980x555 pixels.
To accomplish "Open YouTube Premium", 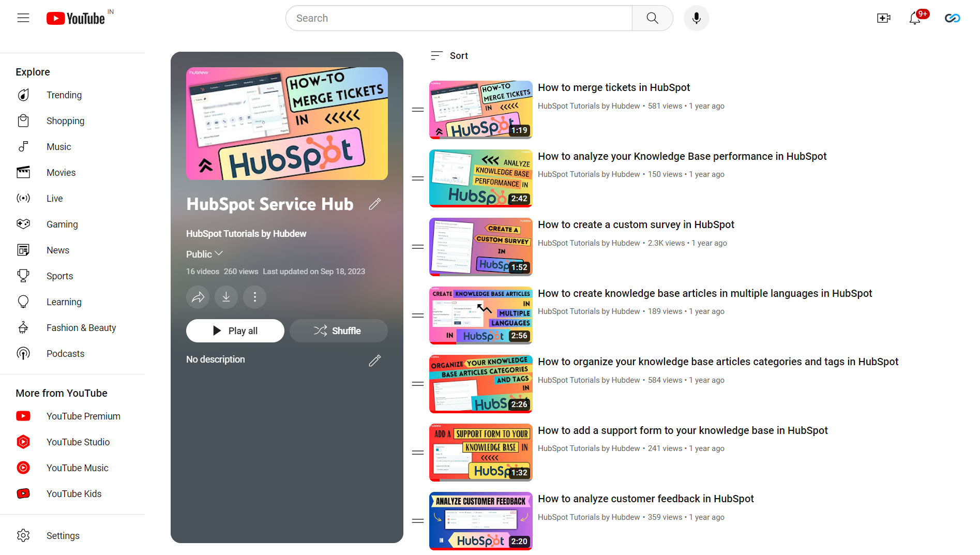I will click(83, 416).
